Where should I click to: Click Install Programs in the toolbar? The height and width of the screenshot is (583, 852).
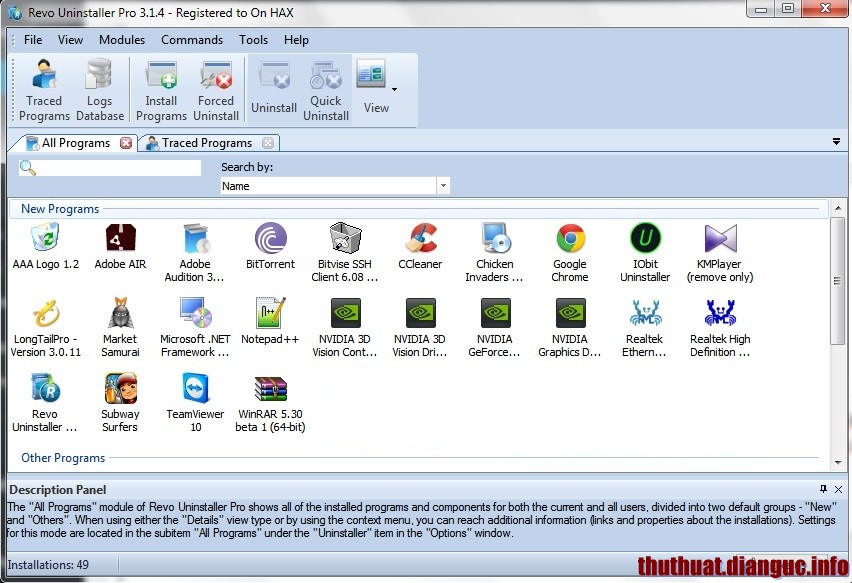click(161, 90)
